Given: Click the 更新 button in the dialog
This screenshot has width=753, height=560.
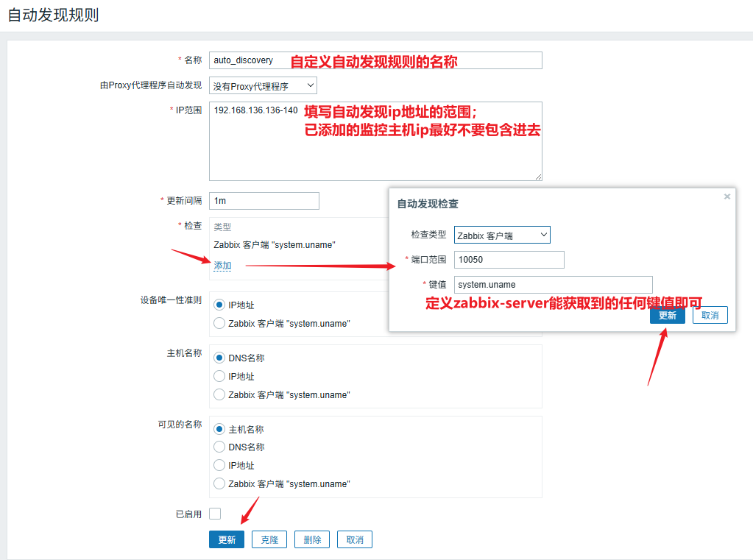Looking at the screenshot, I should 667,315.
